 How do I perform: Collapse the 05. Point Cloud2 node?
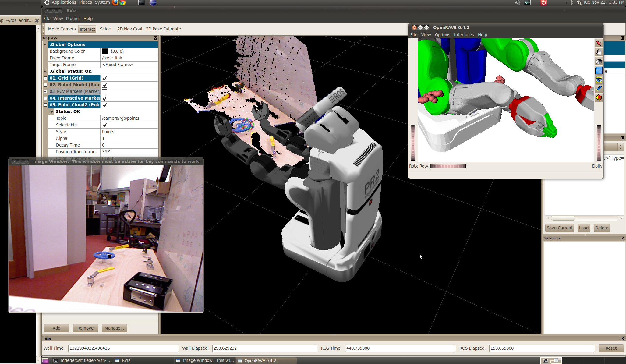click(x=45, y=105)
